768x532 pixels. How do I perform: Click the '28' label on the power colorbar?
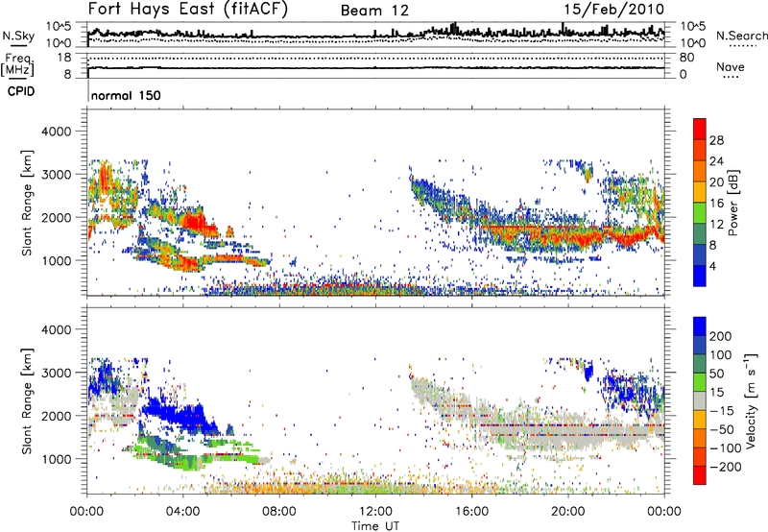click(716, 140)
